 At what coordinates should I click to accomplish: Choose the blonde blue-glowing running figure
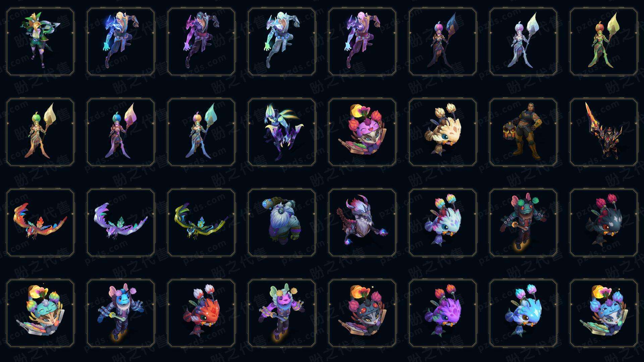pyautogui.click(x=121, y=42)
